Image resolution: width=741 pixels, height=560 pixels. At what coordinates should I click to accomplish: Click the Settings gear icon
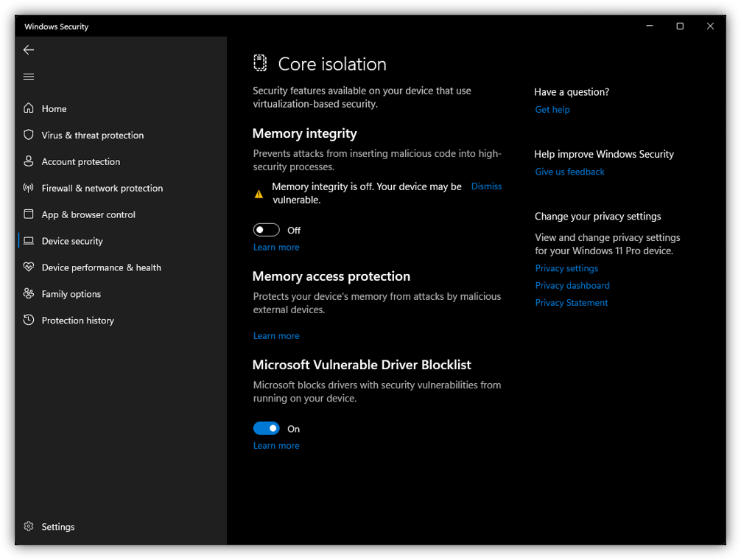coord(28,526)
